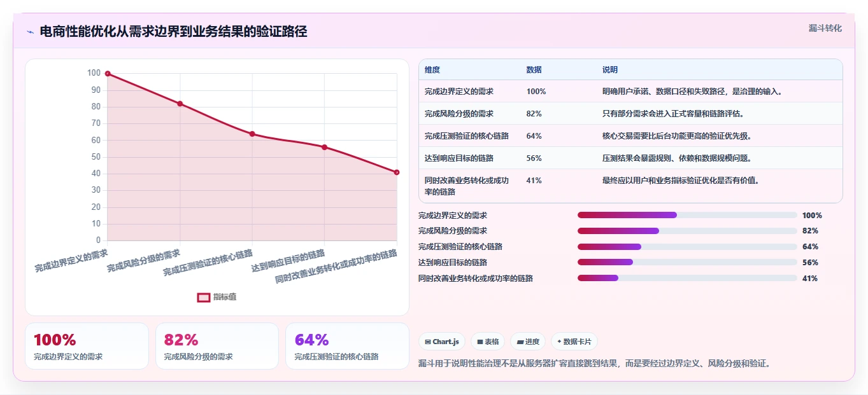
Task: Click chart axis label 完成压测验证的核心链路
Action: pos(208,263)
